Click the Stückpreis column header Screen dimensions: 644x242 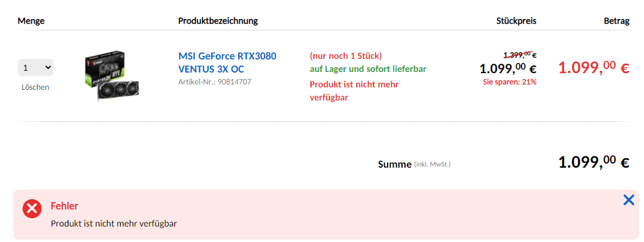516,21
